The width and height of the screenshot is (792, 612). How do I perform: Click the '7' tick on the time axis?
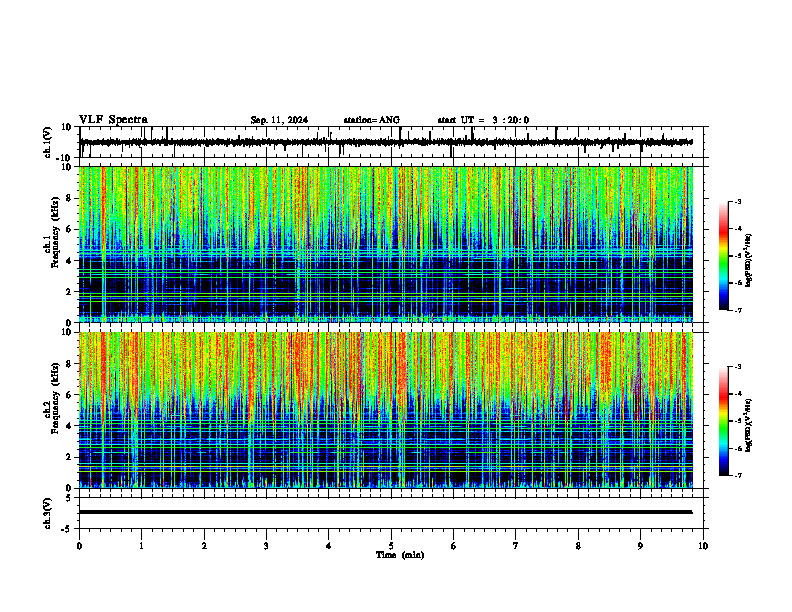click(516, 546)
